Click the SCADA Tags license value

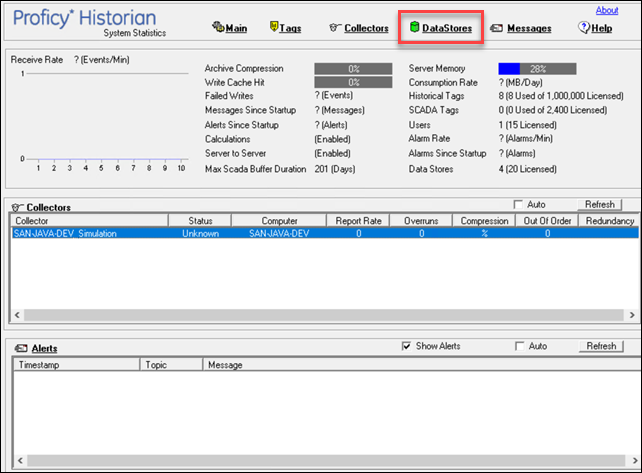553,110
